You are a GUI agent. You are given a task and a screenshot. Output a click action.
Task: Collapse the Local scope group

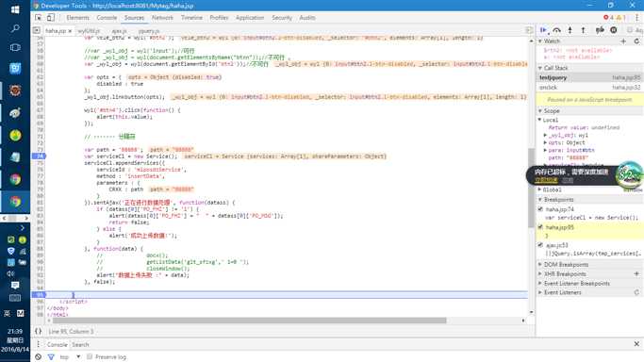click(x=540, y=120)
